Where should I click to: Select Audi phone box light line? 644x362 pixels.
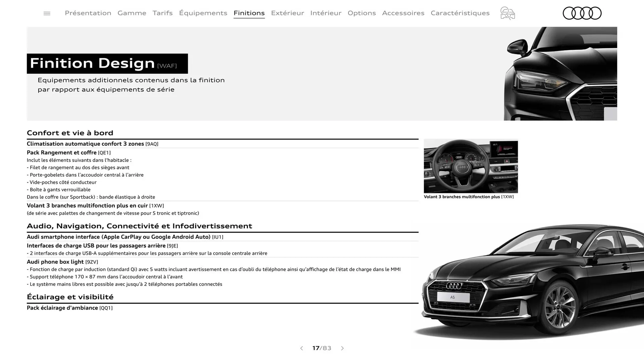point(62,262)
